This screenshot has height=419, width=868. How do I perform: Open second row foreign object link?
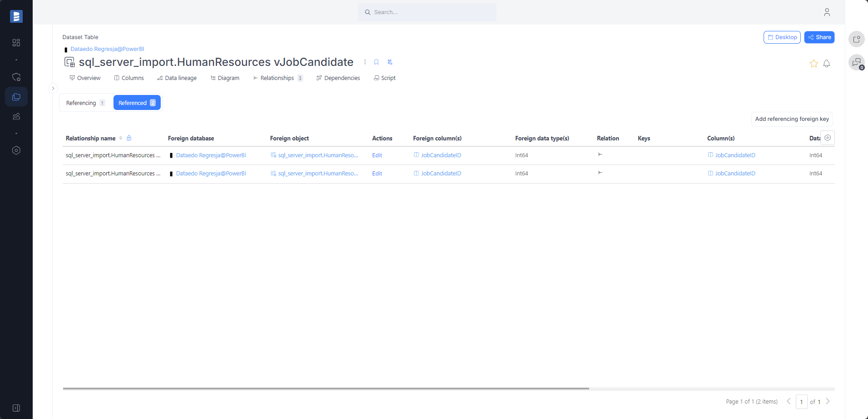(318, 174)
